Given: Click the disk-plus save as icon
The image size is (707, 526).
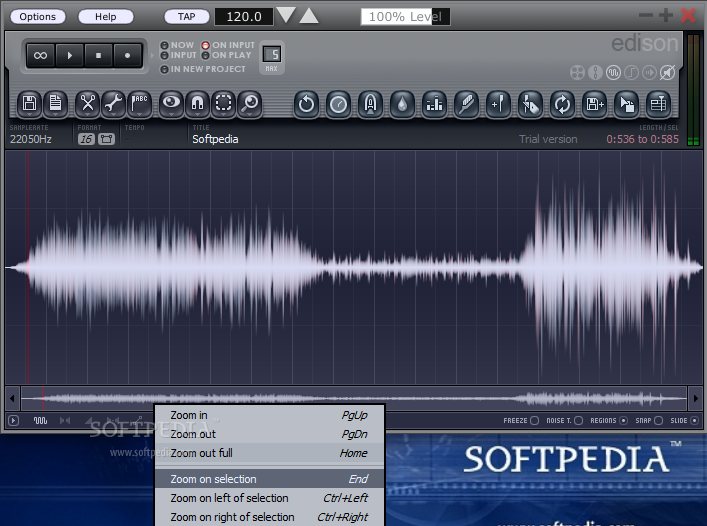Looking at the screenshot, I should coord(595,105).
